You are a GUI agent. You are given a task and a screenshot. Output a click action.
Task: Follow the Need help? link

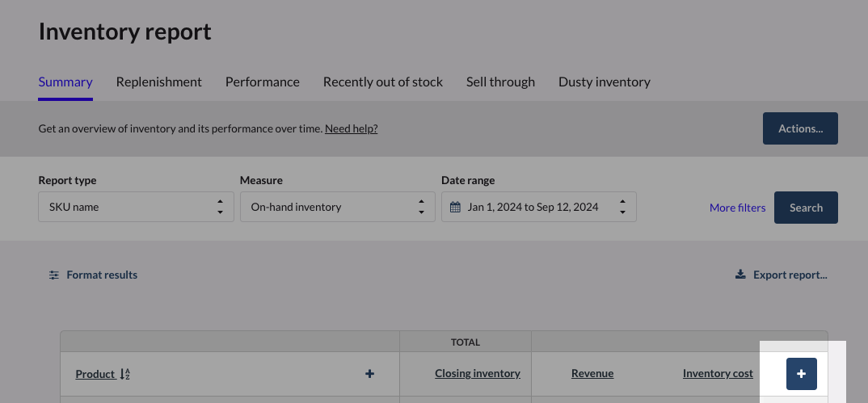352,128
